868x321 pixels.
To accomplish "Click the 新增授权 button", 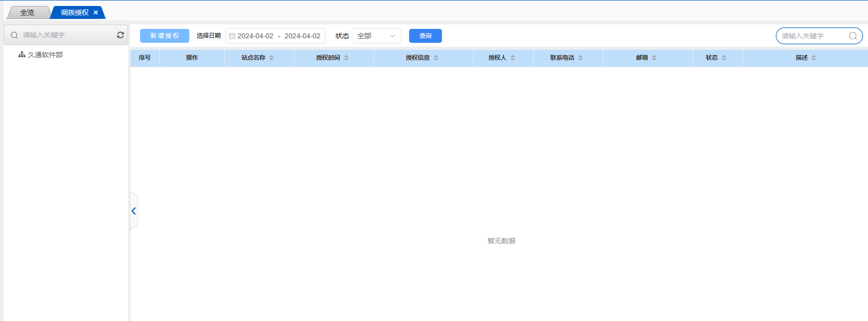I will (164, 36).
